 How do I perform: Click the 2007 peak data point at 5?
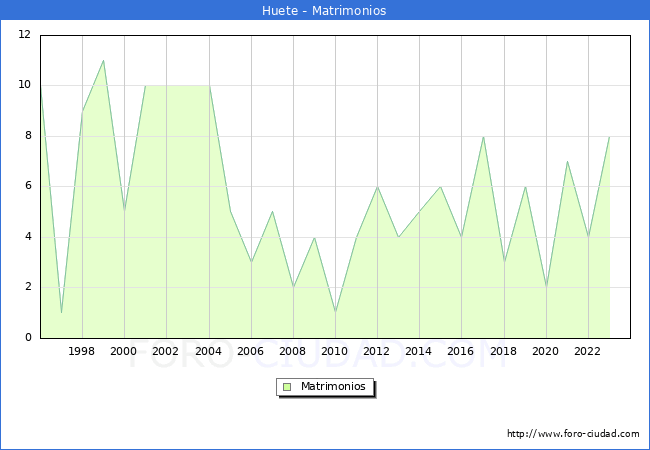(x=272, y=211)
